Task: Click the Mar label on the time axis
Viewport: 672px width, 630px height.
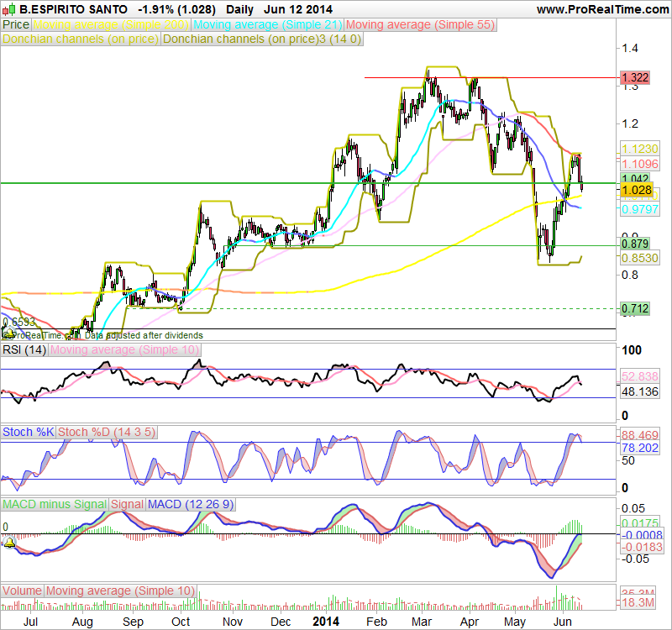Action: click(x=422, y=622)
